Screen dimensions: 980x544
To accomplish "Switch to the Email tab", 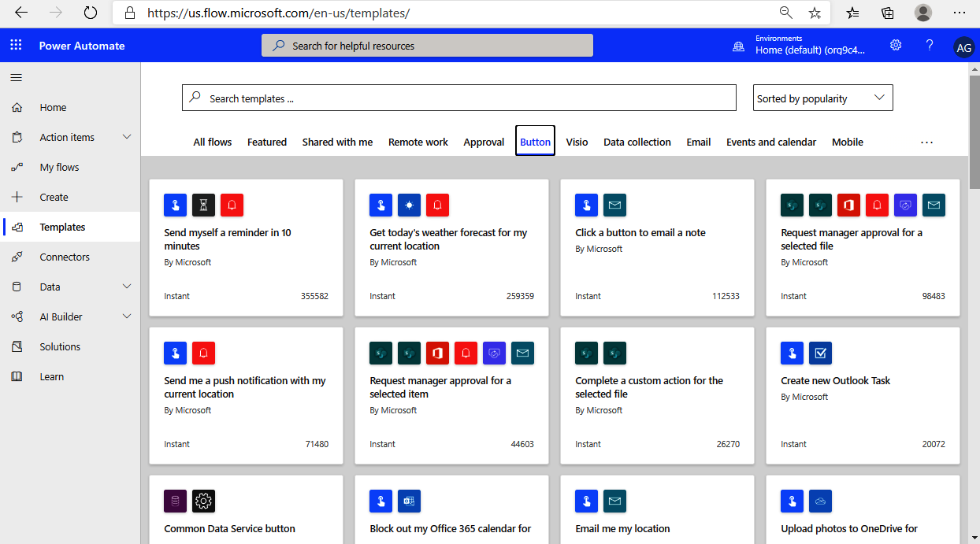I will click(699, 142).
